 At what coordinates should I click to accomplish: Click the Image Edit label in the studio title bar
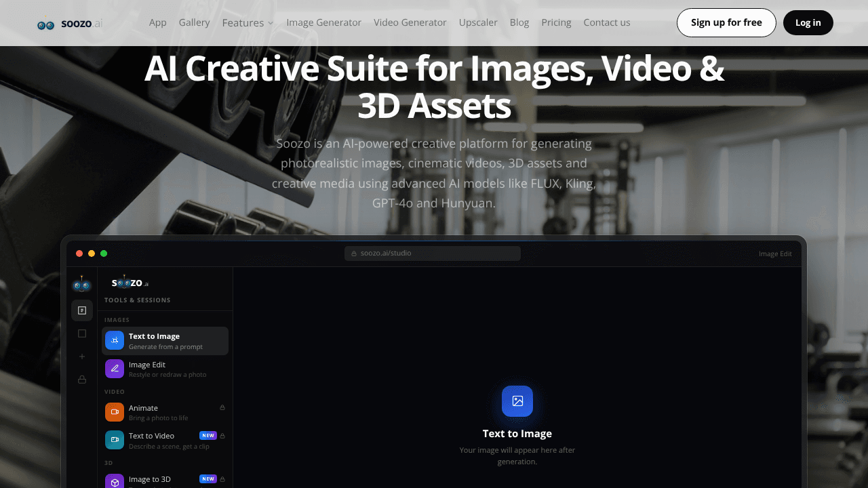coord(775,253)
